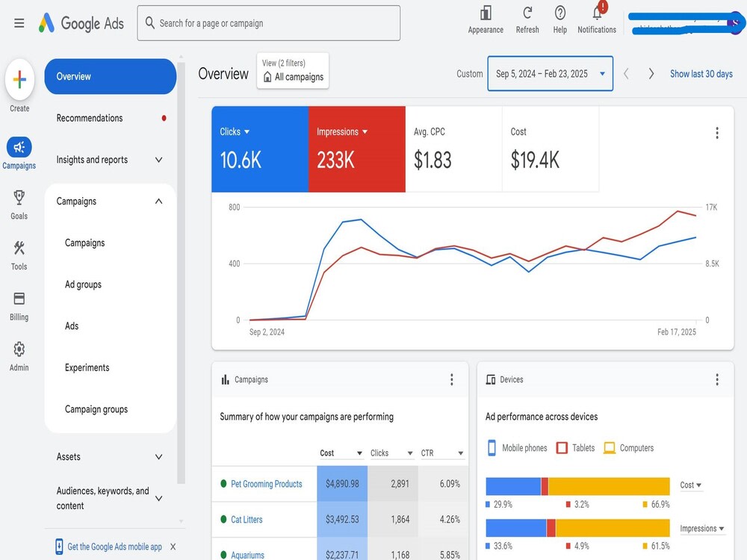
Task: Click the Google Ads logo
Action: point(81,23)
